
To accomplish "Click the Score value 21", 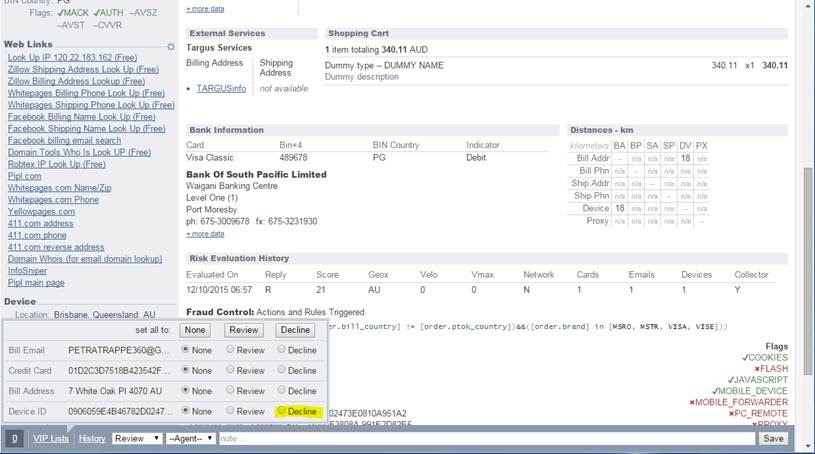I will click(x=321, y=290).
